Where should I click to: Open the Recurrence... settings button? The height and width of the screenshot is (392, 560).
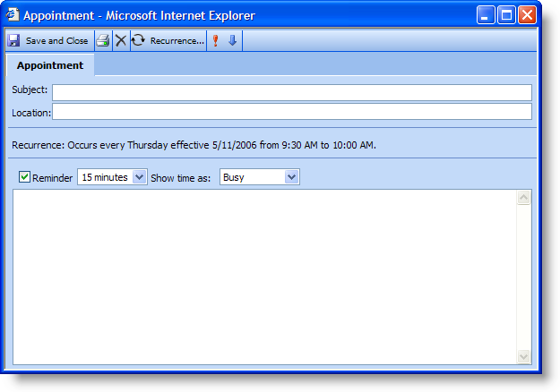177,41
